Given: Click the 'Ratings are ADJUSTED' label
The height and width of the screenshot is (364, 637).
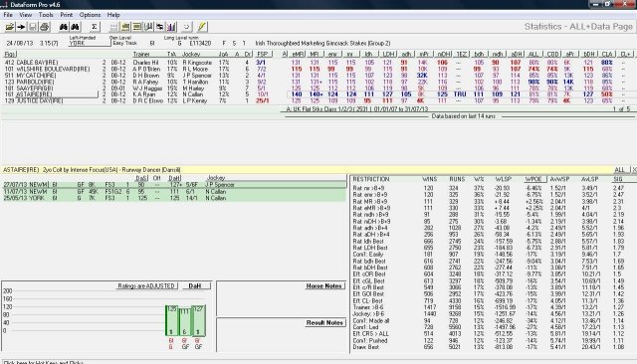Looking at the screenshot, I should (x=146, y=286).
